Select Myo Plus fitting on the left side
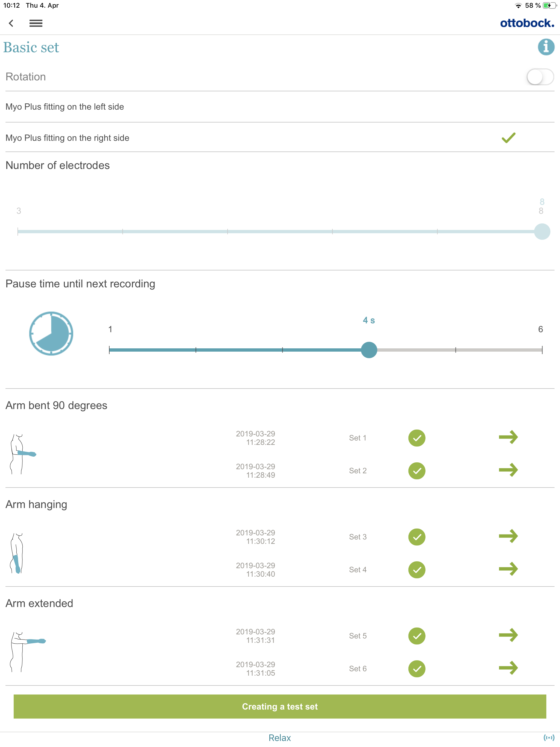Viewport: 560px width, 747px height. (65, 107)
